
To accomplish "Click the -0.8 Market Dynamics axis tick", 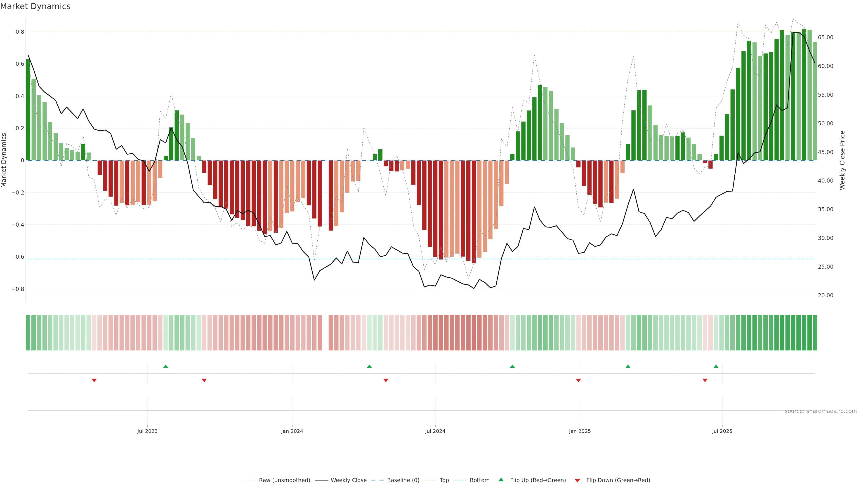I will 18,289.
